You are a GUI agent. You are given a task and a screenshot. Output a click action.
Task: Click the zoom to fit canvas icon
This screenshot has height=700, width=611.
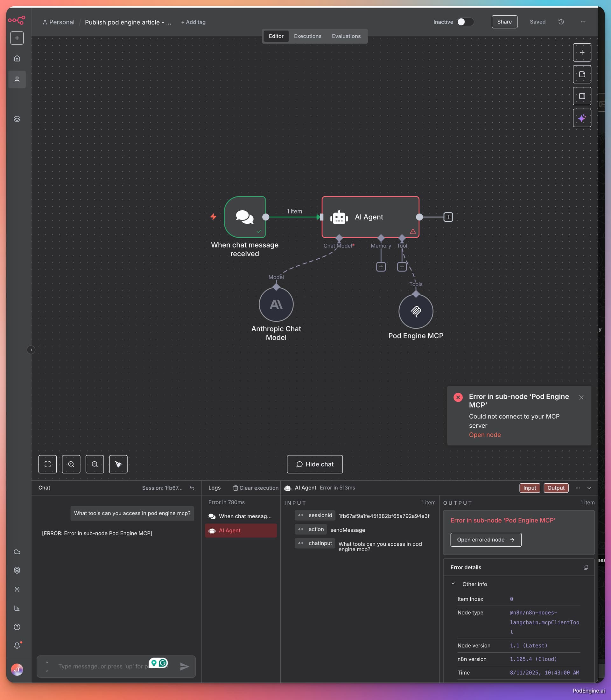(47, 464)
